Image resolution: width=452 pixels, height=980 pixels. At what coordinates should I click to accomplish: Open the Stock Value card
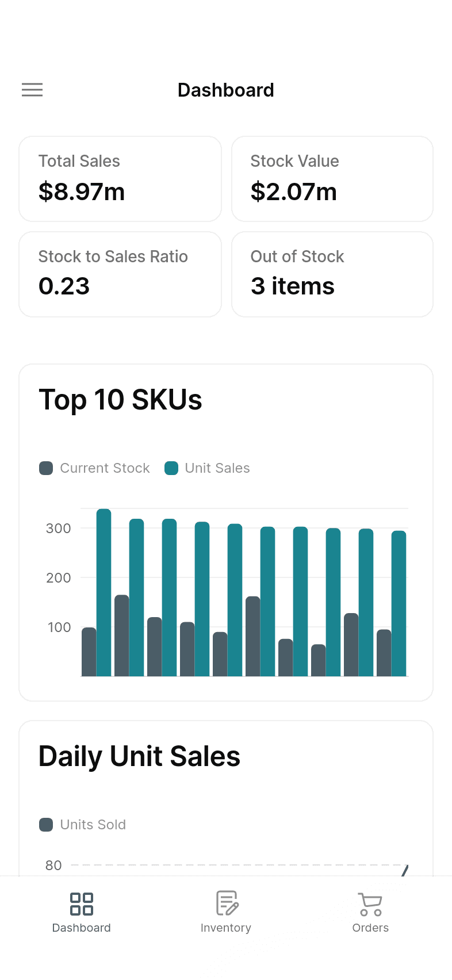coord(332,179)
